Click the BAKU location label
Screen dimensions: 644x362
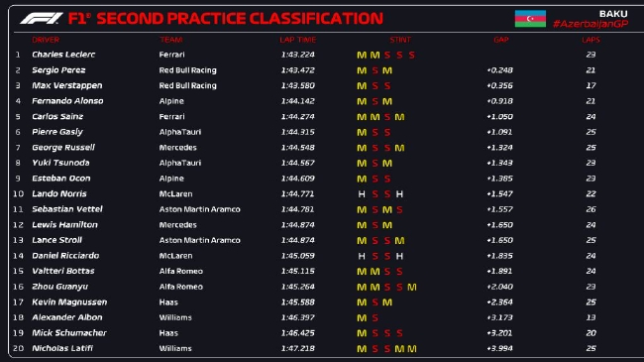613,14
